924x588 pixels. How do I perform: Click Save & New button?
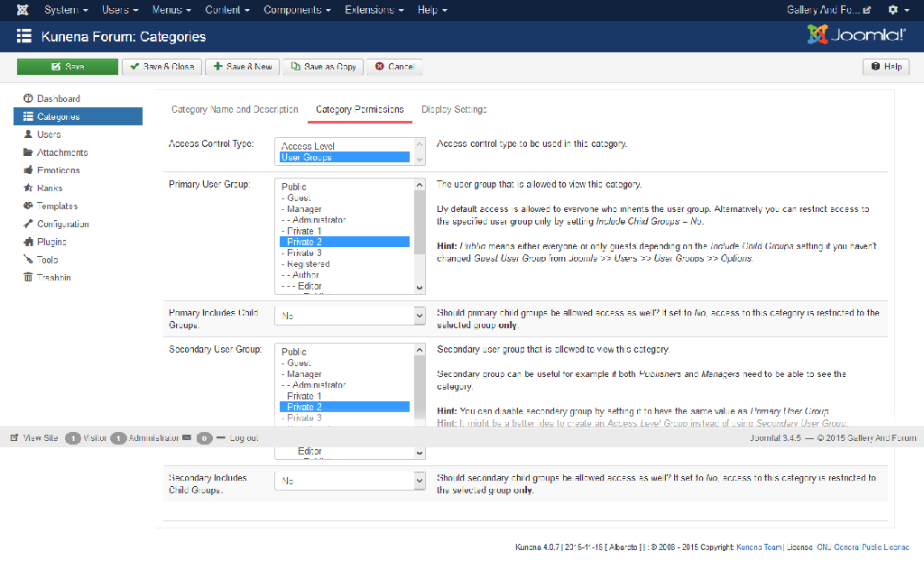[243, 67]
